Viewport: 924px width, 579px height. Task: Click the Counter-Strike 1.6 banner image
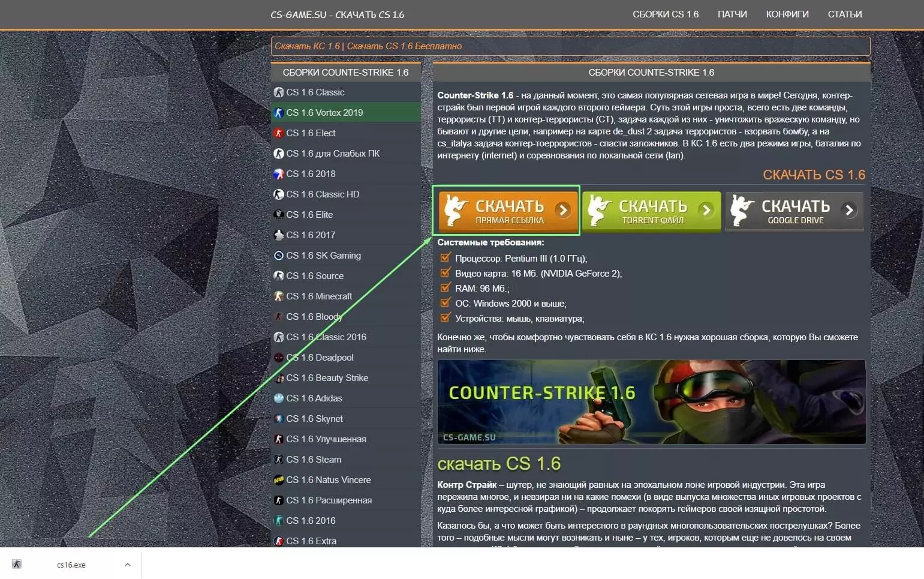tap(651, 402)
